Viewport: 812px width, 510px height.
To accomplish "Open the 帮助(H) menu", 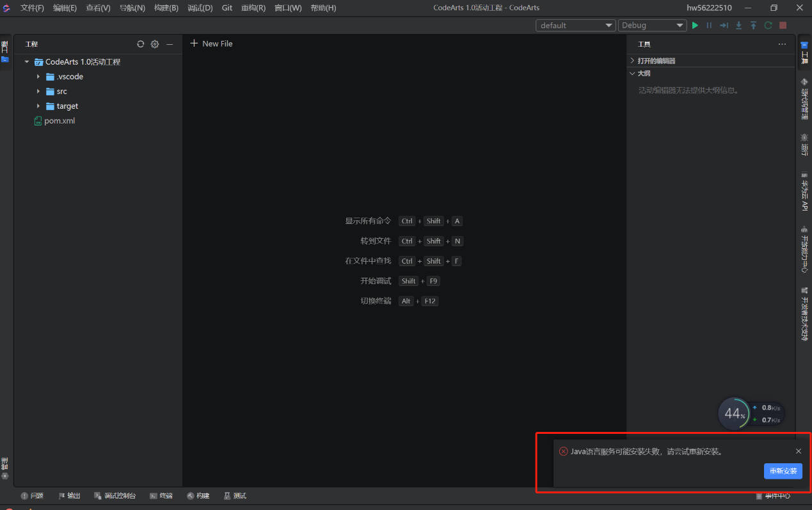I will tap(323, 8).
